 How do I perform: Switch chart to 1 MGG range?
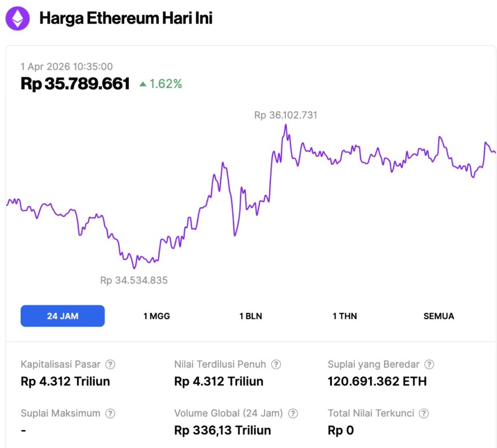click(x=157, y=316)
